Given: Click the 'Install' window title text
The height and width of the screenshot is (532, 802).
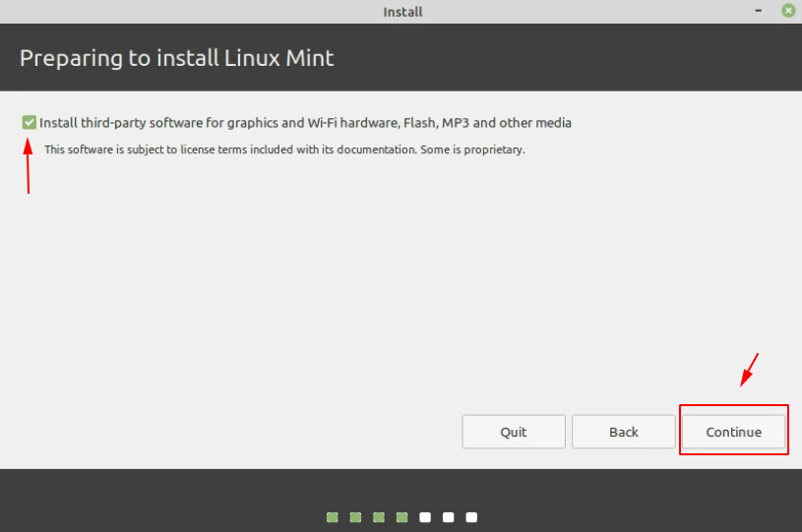Looking at the screenshot, I should tap(403, 12).
